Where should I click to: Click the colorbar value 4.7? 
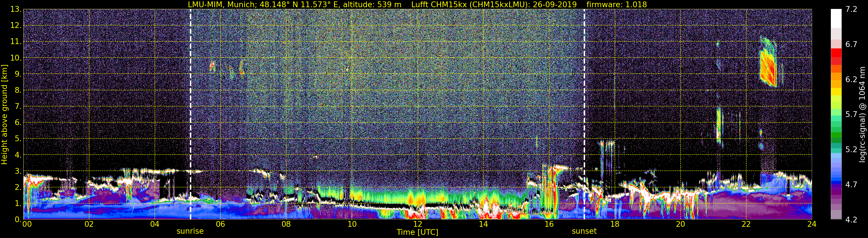(x=851, y=184)
